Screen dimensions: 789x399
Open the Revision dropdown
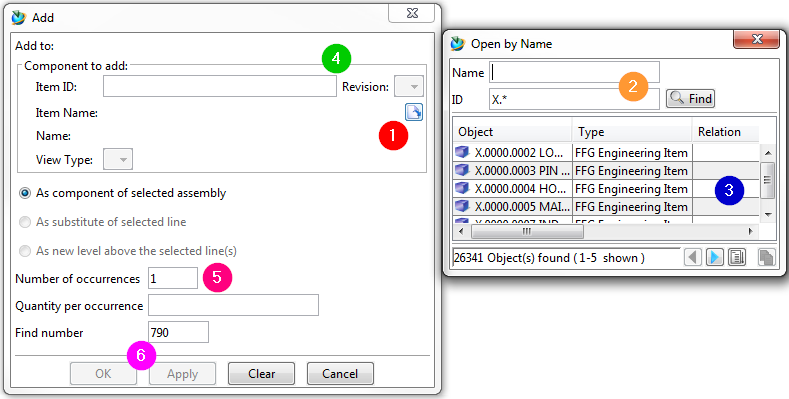click(409, 87)
